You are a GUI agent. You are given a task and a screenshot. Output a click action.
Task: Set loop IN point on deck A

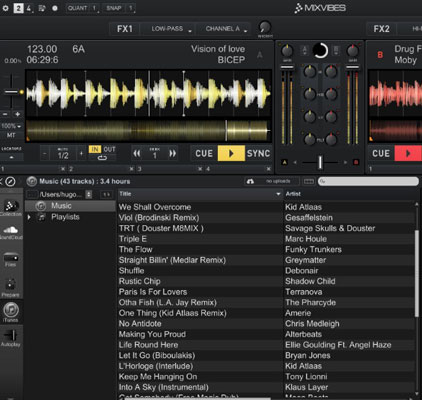coord(95,149)
